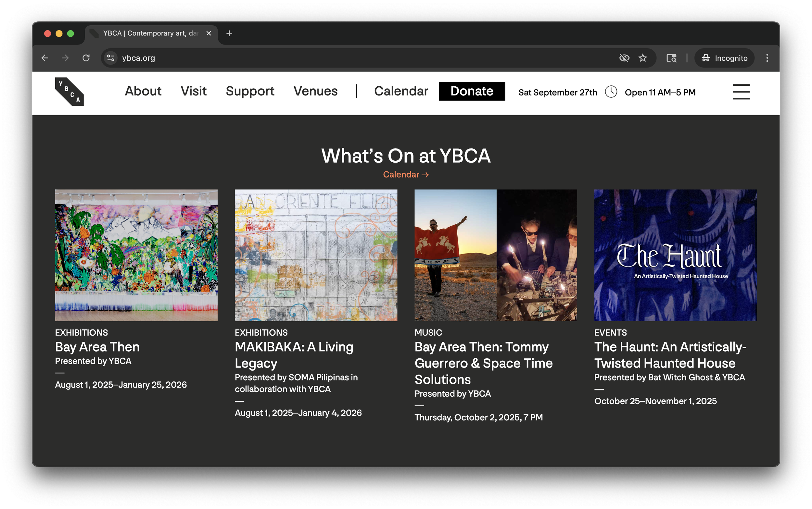812x509 pixels.
Task: Bookmark page with star icon
Action: pyautogui.click(x=642, y=58)
